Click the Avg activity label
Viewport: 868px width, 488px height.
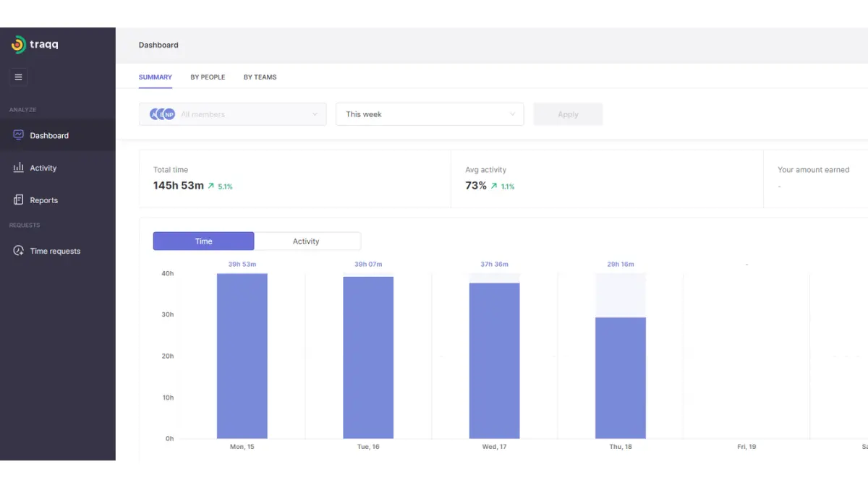(486, 170)
